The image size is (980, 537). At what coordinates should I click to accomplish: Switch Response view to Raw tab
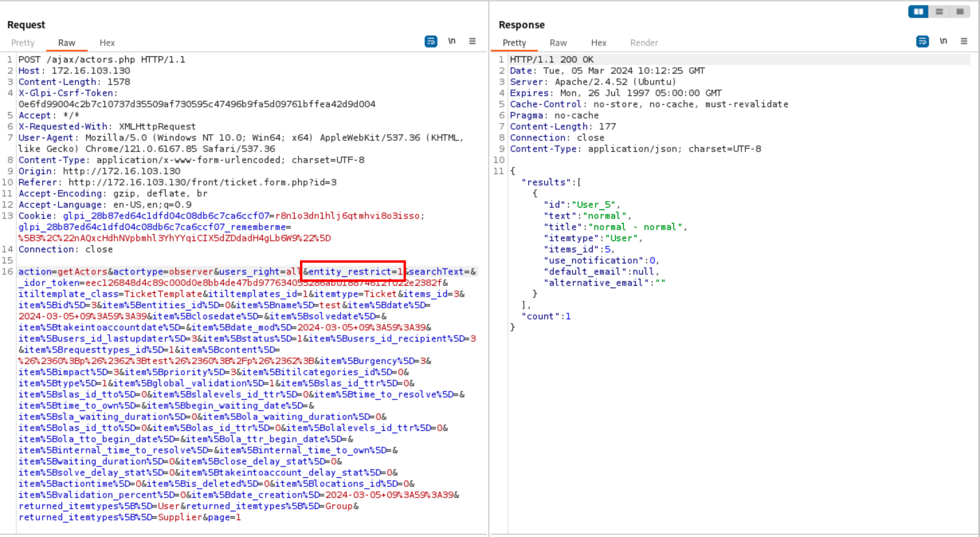(558, 43)
